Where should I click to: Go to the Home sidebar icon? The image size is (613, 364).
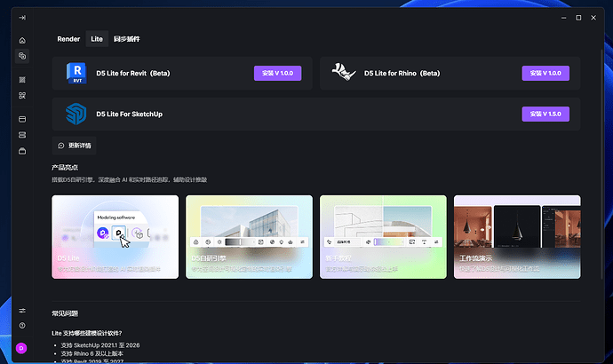22,41
